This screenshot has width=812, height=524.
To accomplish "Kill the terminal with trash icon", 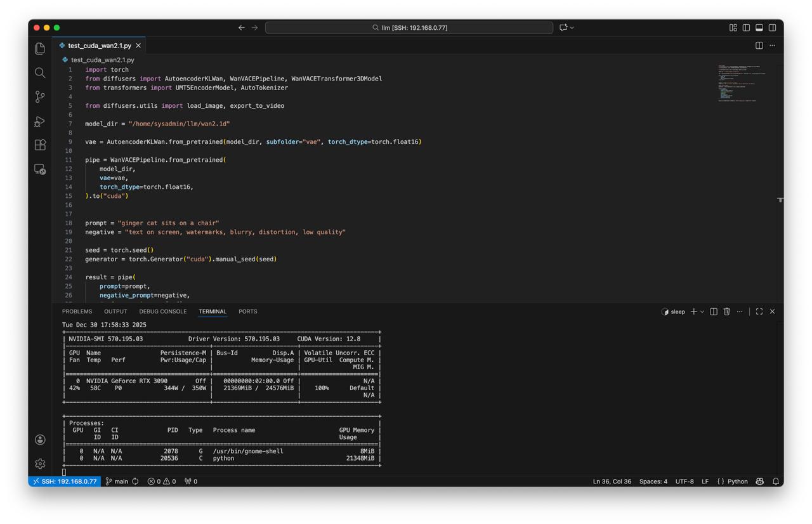I will point(726,311).
